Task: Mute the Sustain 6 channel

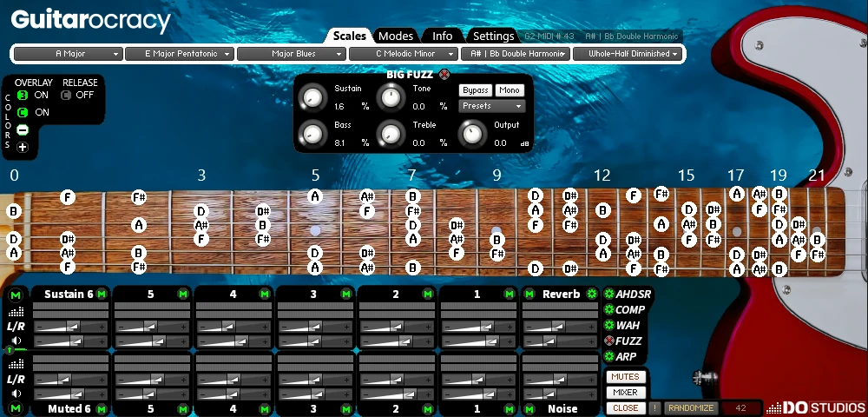Action: [102, 294]
